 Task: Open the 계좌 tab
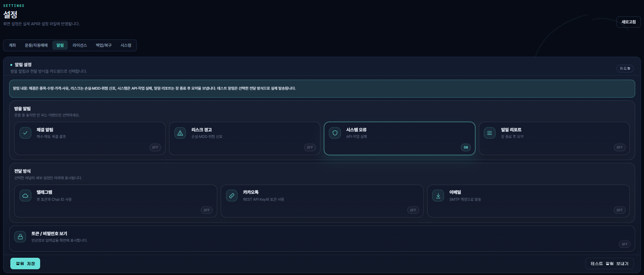12,45
